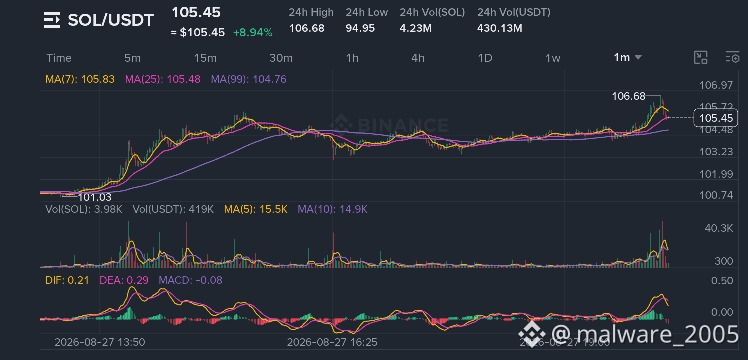
Task: Click the 0.50 MACD axis label
Action: click(x=722, y=280)
